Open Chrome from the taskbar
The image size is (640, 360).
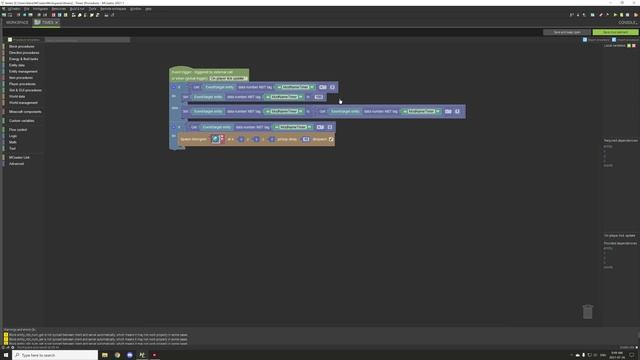118,355
